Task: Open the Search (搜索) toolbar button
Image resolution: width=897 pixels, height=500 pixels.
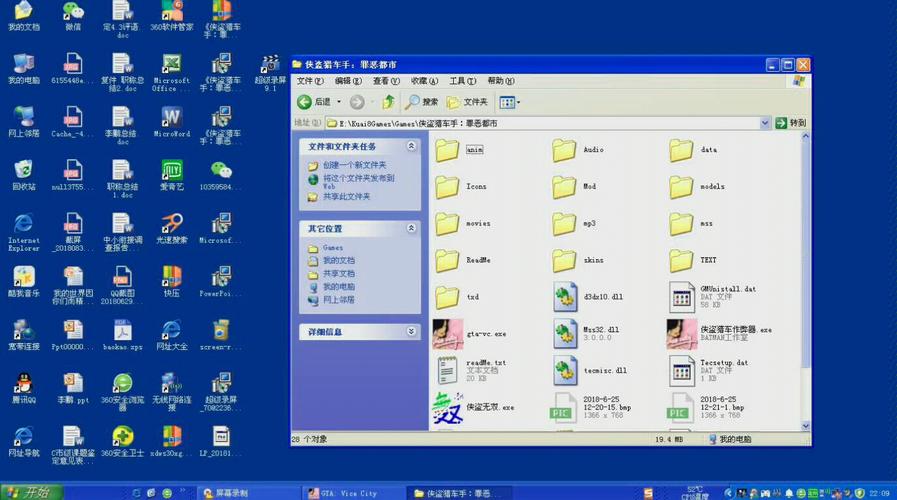Action: 421,102
